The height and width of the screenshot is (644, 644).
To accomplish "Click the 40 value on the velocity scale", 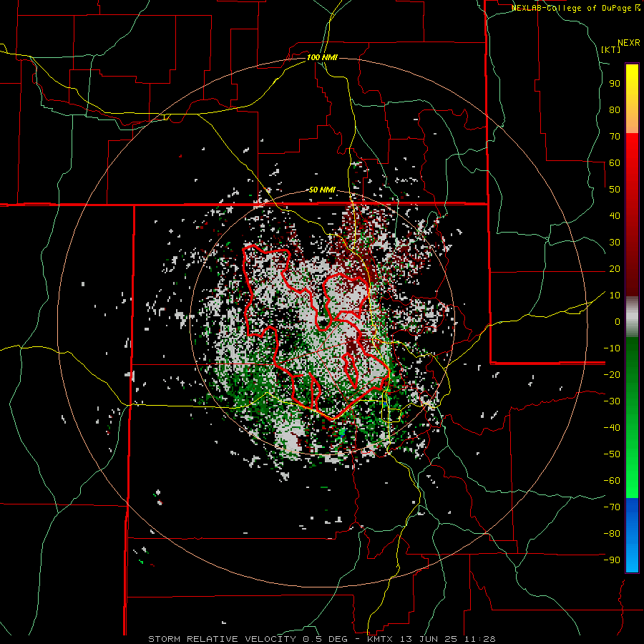I will pos(615,215).
